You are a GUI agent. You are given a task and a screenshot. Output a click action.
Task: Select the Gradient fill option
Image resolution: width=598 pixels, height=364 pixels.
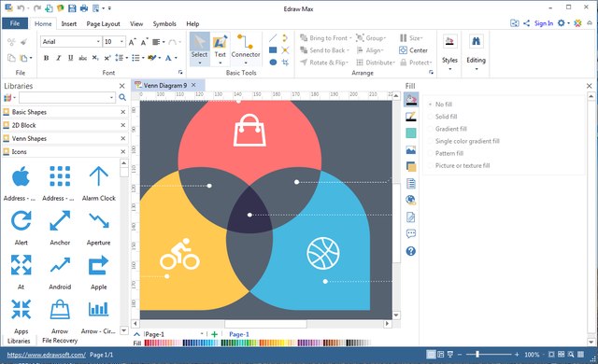pos(450,129)
